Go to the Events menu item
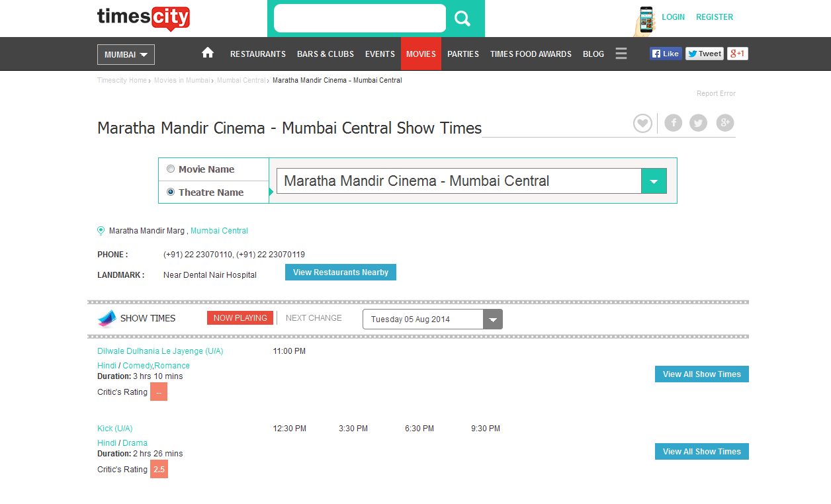The height and width of the screenshot is (504, 831). [380, 54]
